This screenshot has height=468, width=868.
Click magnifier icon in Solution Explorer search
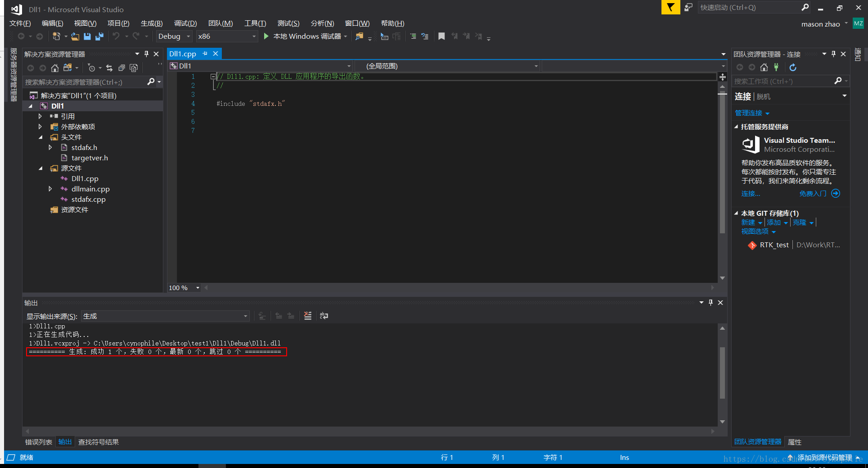point(151,82)
